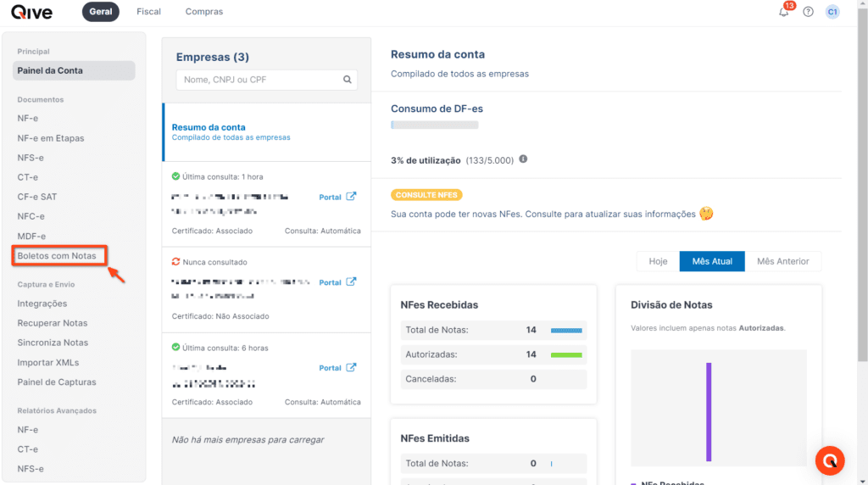This screenshot has width=868, height=485.
Task: Click the Consumo de DF-es progress bar
Action: pos(435,125)
